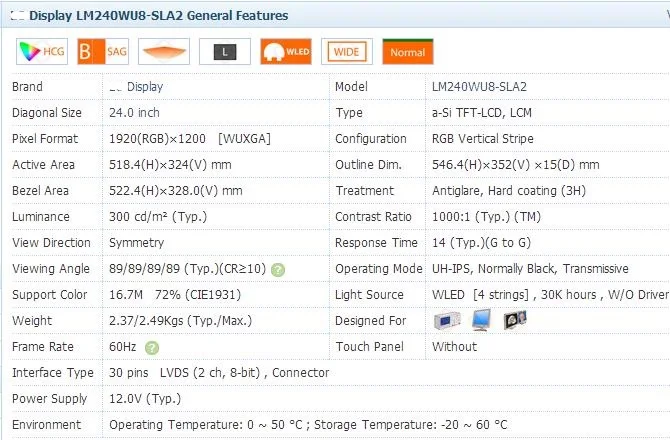670x440 pixels.
Task: Click the 14 (Typ.)(G to G) response time
Action: coord(481,243)
